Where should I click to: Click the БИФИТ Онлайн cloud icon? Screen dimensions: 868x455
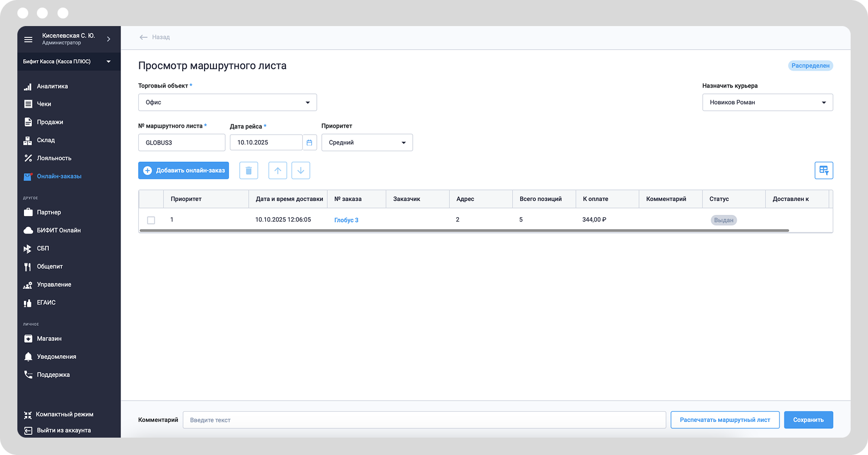[x=28, y=230]
